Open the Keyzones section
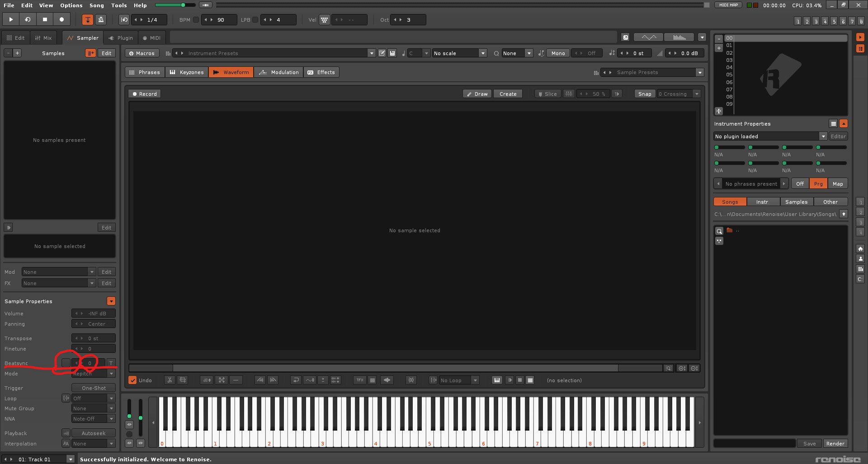Image resolution: width=868 pixels, height=464 pixels. click(x=187, y=72)
